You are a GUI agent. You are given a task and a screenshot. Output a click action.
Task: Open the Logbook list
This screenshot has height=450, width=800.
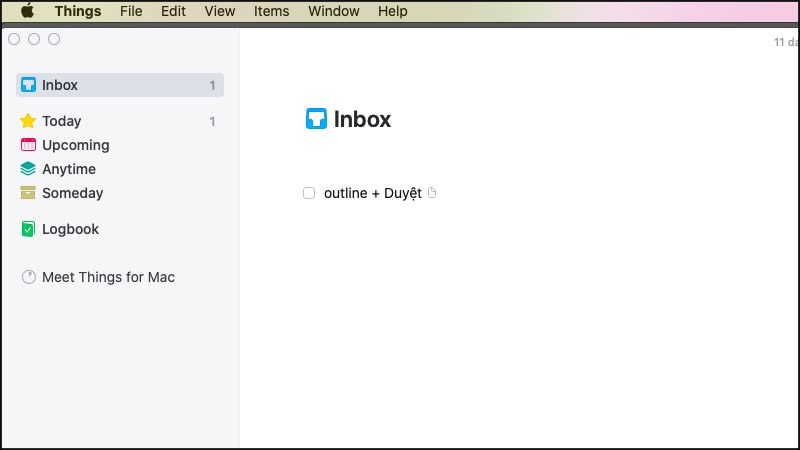pos(70,230)
